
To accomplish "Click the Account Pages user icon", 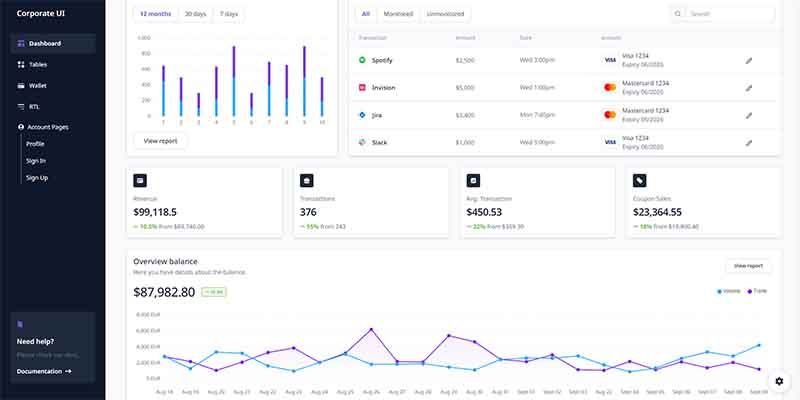I will [x=21, y=127].
